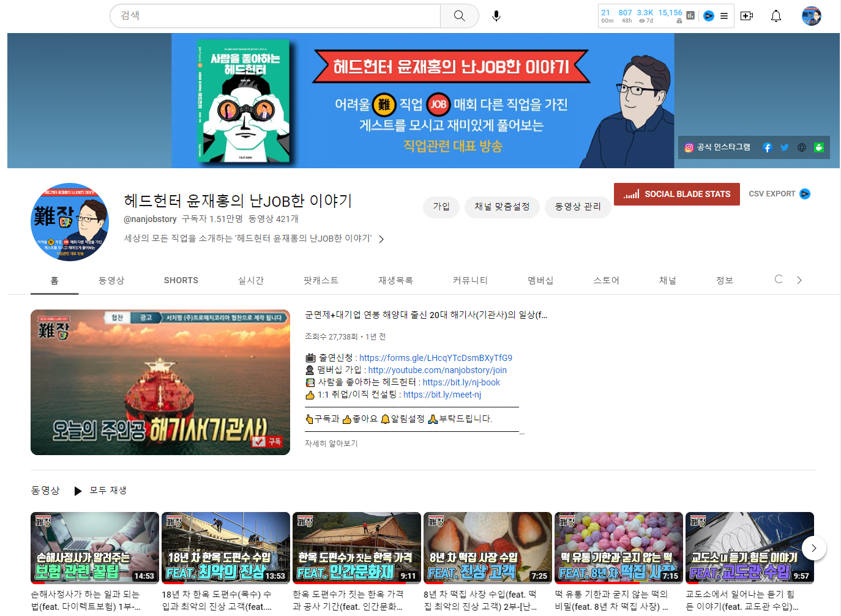The height and width of the screenshot is (616, 841).
Task: Click the blue icon beside CSV EXPORT
Action: tap(805, 194)
